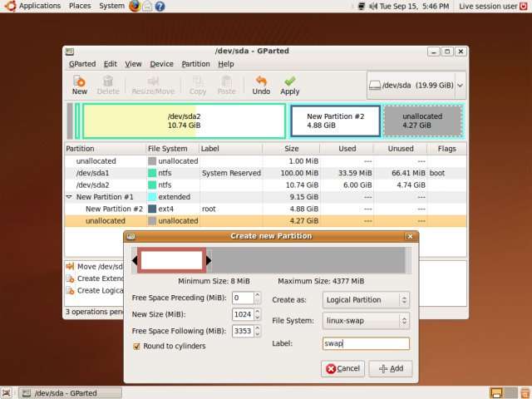Click the Cancel button

tap(342, 368)
